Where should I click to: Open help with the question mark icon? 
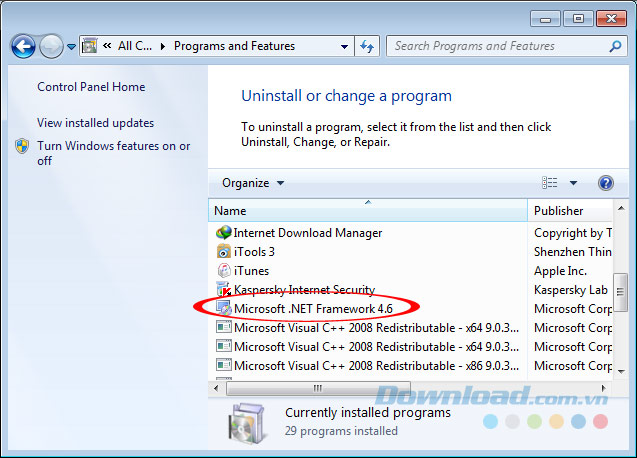pos(605,183)
